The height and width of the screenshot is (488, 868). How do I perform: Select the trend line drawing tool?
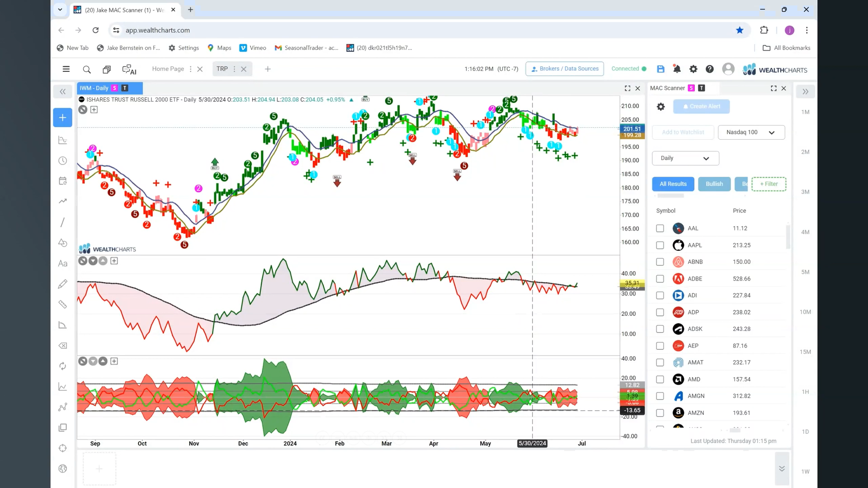click(x=63, y=222)
